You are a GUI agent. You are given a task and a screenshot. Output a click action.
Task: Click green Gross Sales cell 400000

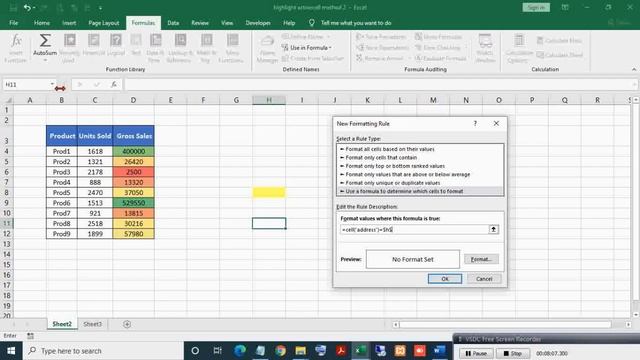coord(133,151)
